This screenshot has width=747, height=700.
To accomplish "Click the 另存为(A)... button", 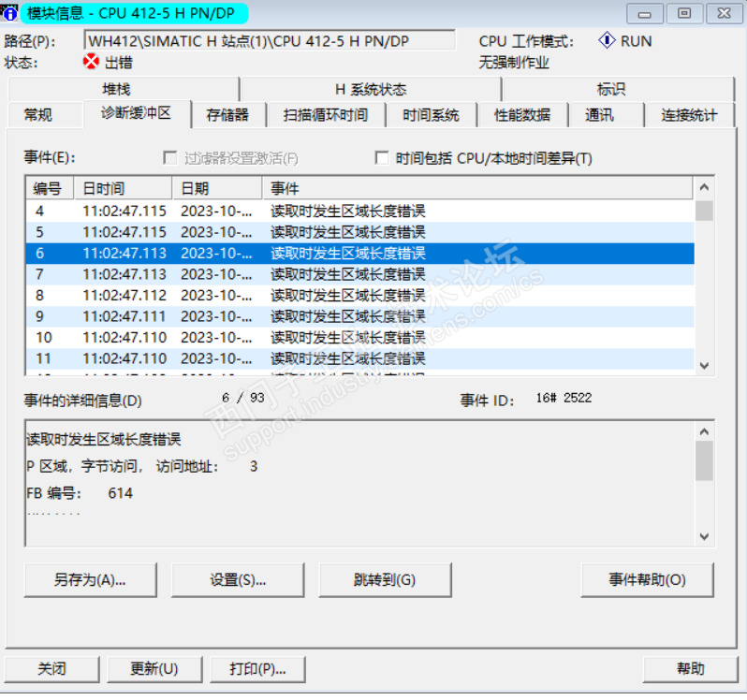I will point(91,580).
